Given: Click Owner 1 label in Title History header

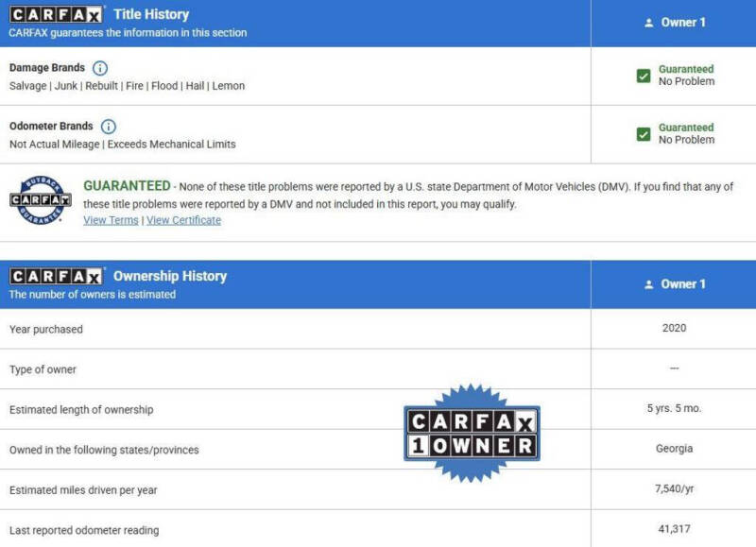Looking at the screenshot, I should click(x=683, y=23).
